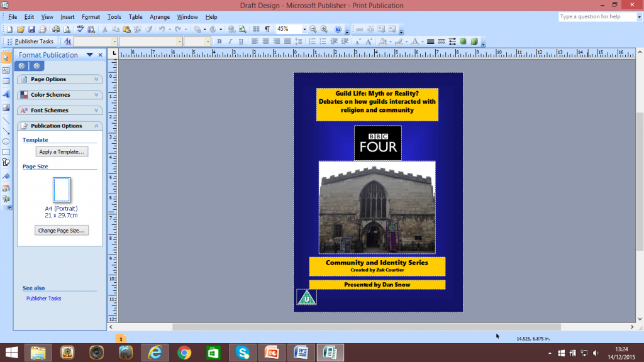Viewport: 644px width, 362px height.
Task: Select the Arrow drawing tool
Action: click(6, 131)
